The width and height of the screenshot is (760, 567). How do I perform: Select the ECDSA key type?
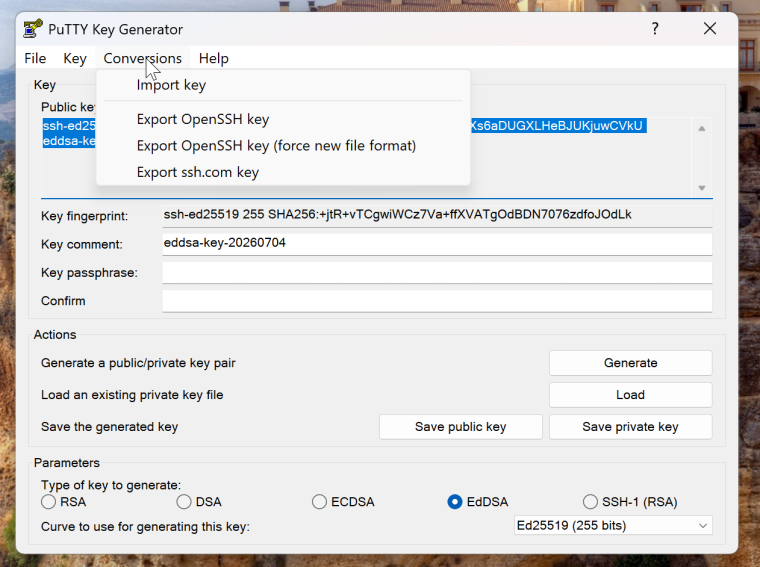[343, 502]
